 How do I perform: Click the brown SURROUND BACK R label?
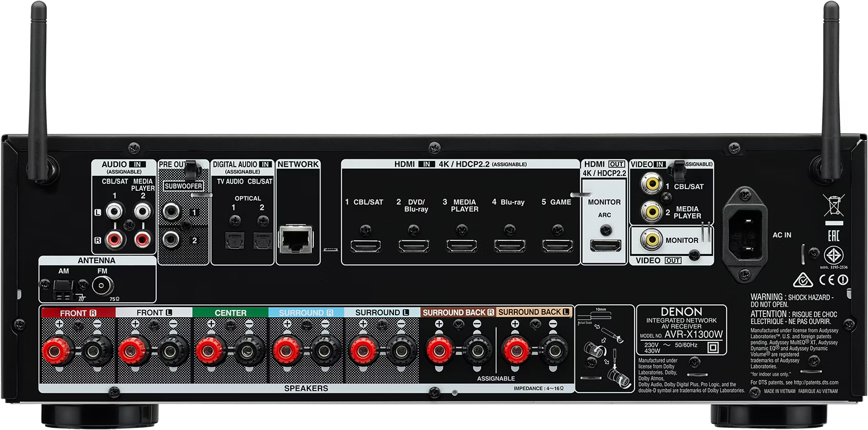click(x=458, y=313)
